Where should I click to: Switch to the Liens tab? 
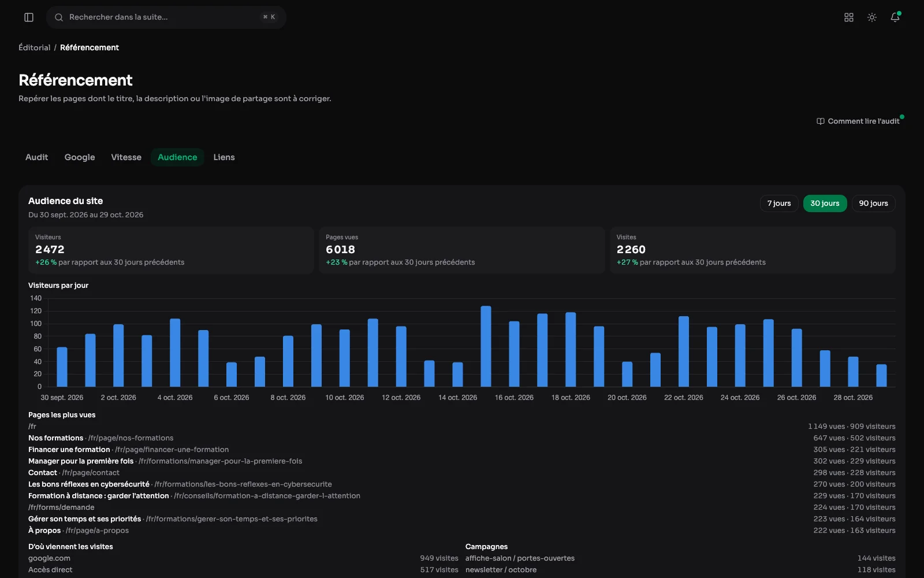click(224, 157)
